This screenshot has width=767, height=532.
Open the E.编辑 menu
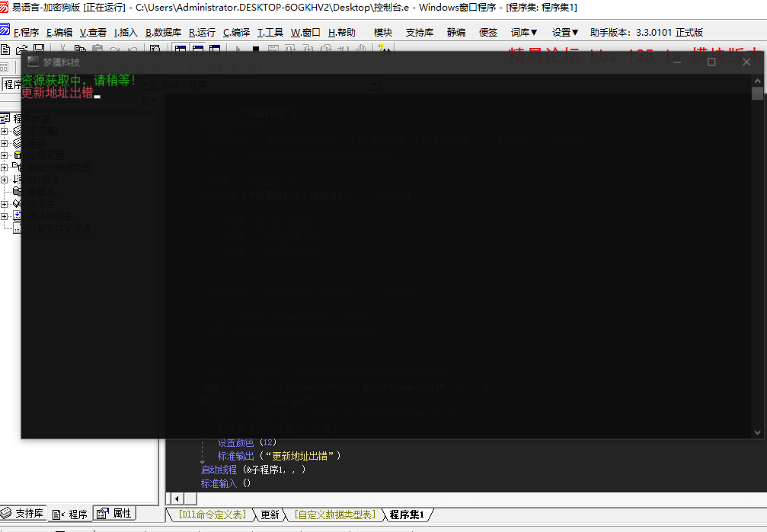tap(59, 32)
